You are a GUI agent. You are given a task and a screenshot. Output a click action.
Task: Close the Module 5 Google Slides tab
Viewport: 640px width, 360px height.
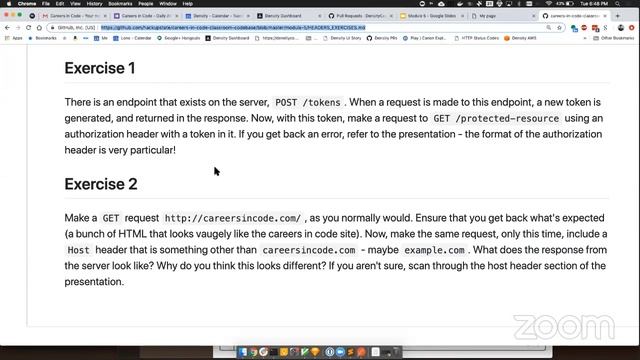pyautogui.click(x=462, y=16)
